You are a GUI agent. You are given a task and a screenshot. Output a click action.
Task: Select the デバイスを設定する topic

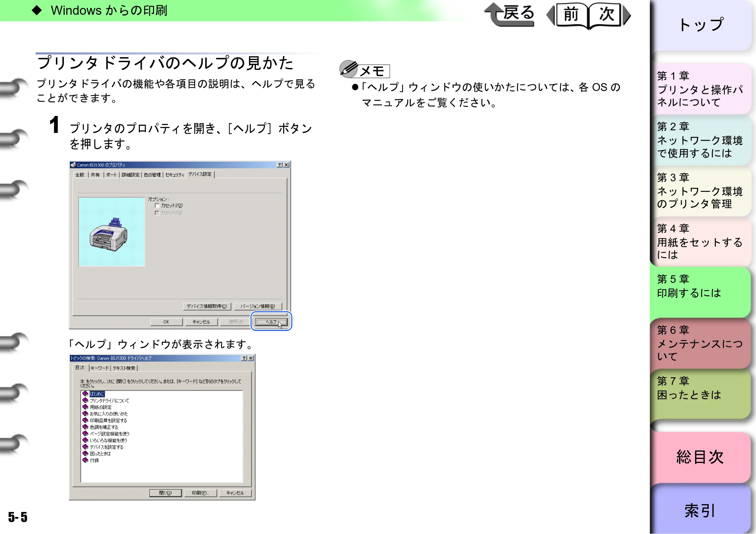point(107,447)
